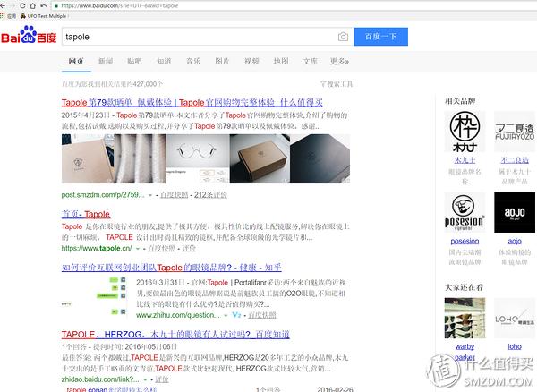Open the 知道 tab
The image size is (537, 392).
click(164, 61)
